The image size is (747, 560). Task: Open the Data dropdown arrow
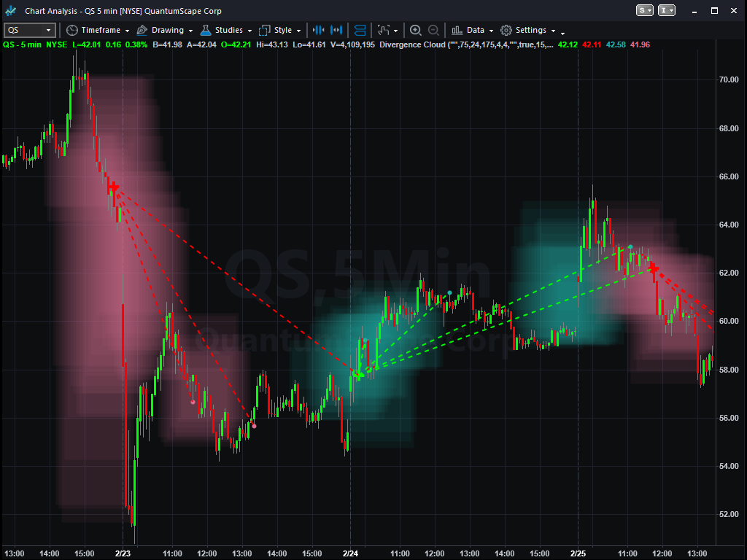click(x=491, y=30)
